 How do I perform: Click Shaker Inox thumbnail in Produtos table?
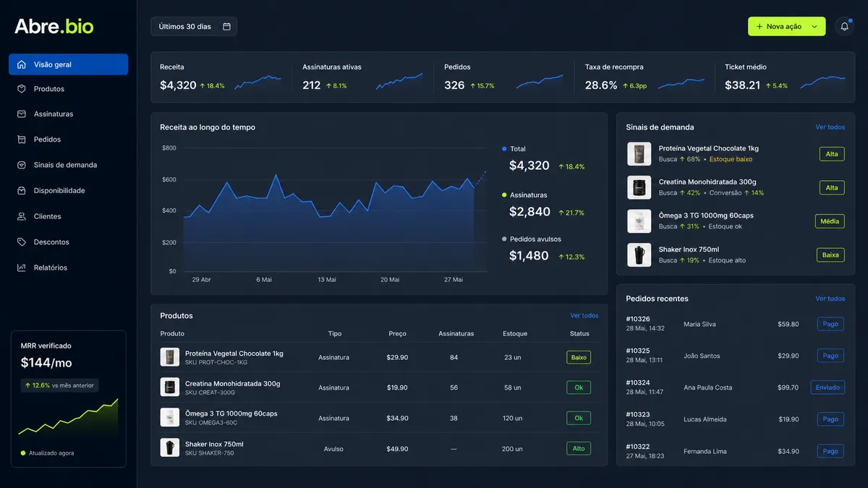[x=170, y=448]
